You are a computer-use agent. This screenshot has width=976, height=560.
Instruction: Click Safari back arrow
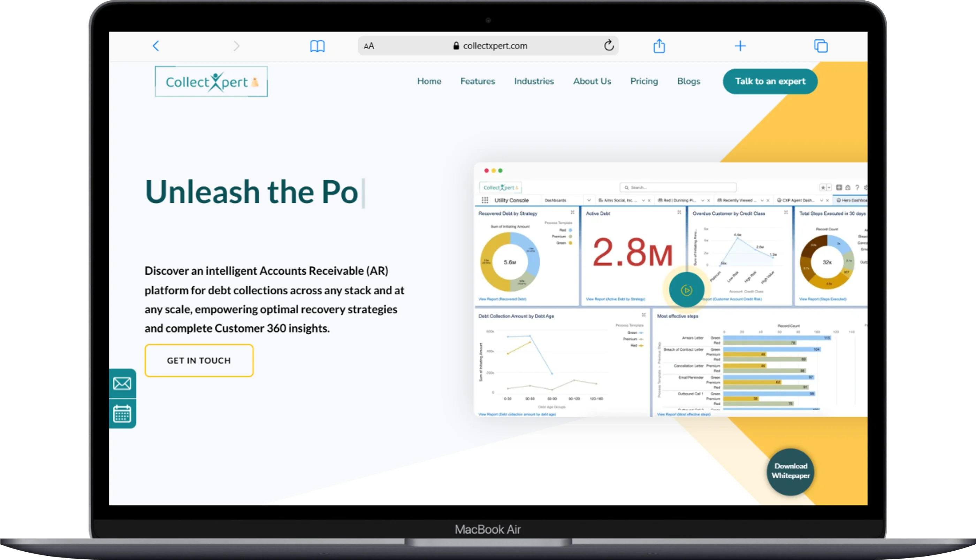(x=156, y=46)
